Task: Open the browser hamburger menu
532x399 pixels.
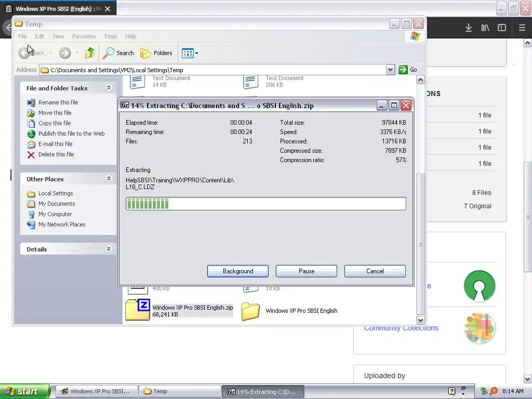Action: click(522, 28)
